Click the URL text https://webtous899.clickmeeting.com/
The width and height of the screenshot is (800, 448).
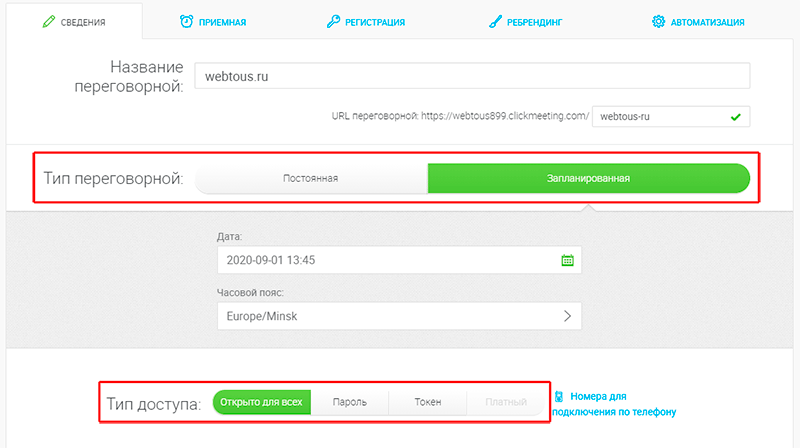505,116
